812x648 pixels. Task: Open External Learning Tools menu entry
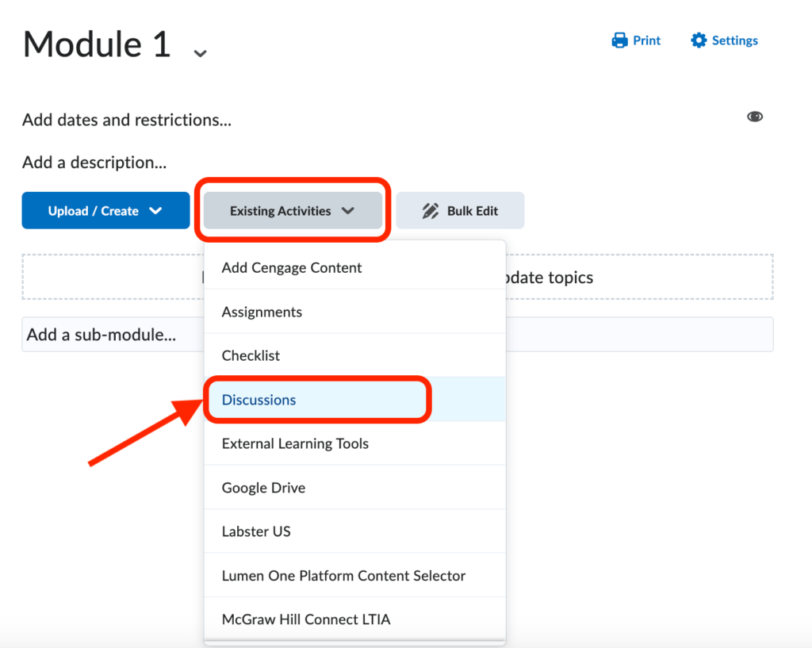tap(295, 444)
